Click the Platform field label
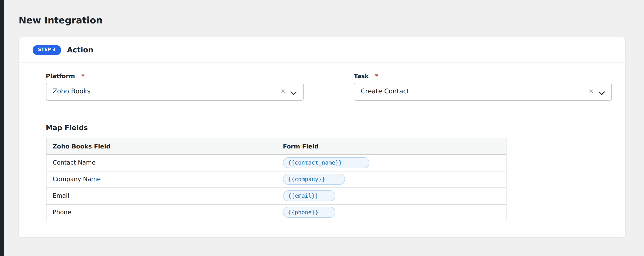Viewport: 644px width, 256px height. (x=60, y=76)
